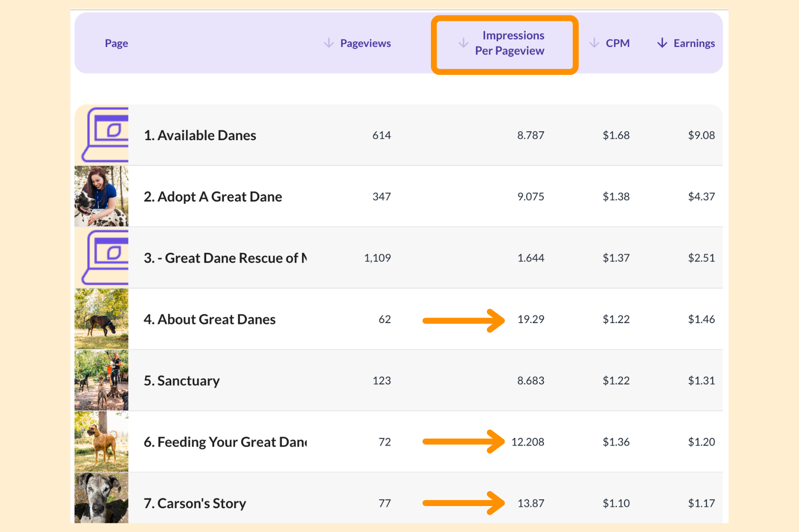Click the highlighted Impressions Per Pageview header

(513, 43)
